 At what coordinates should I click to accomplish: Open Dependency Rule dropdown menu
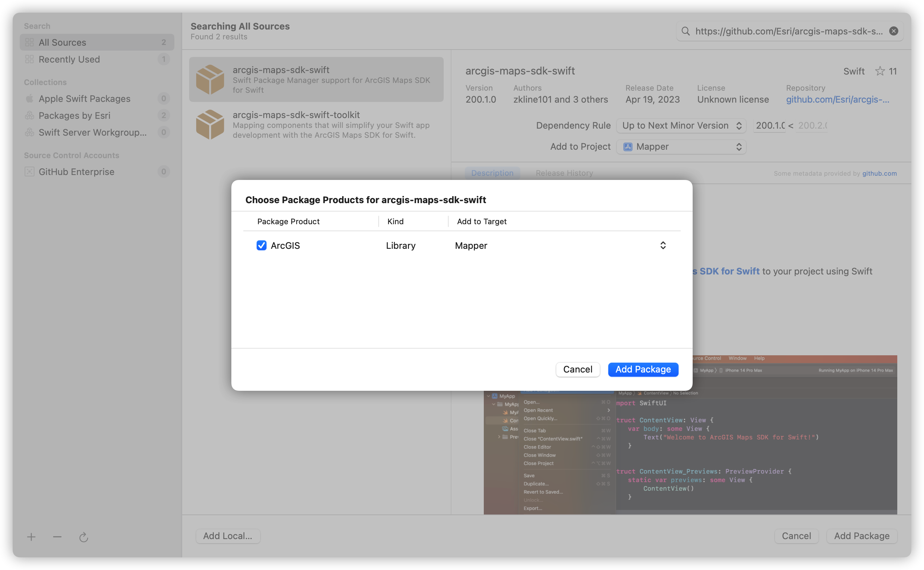click(x=681, y=125)
